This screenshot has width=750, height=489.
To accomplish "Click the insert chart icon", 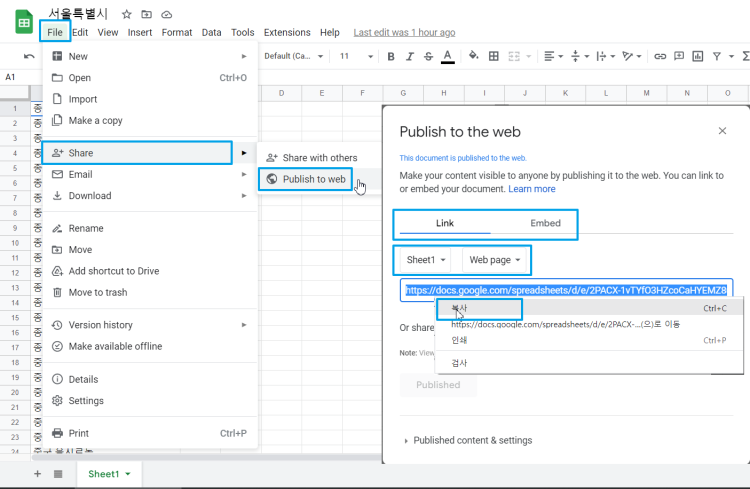I will pyautogui.click(x=698, y=56).
